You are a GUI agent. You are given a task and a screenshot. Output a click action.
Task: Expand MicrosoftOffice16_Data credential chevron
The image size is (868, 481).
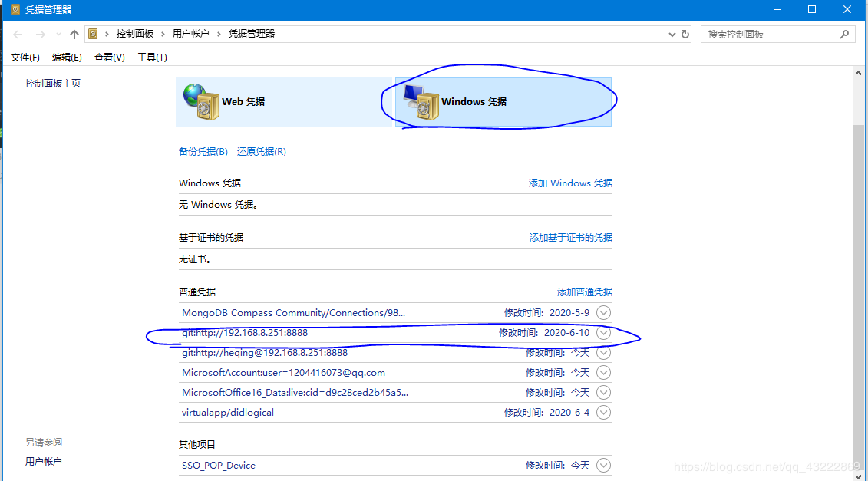pos(603,393)
